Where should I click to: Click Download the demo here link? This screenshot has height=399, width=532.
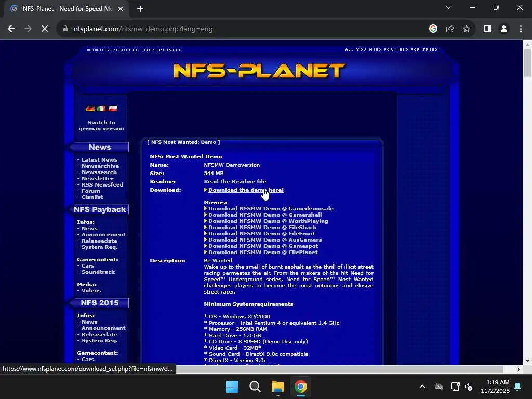[246, 190]
